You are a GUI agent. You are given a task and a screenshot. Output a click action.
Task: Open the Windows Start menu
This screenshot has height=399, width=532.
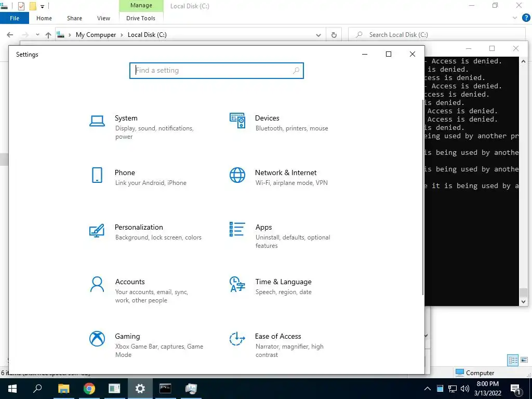click(x=12, y=389)
